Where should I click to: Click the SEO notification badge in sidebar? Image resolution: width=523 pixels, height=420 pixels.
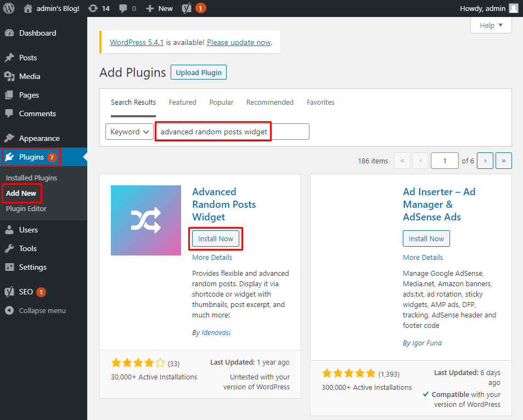tap(41, 292)
